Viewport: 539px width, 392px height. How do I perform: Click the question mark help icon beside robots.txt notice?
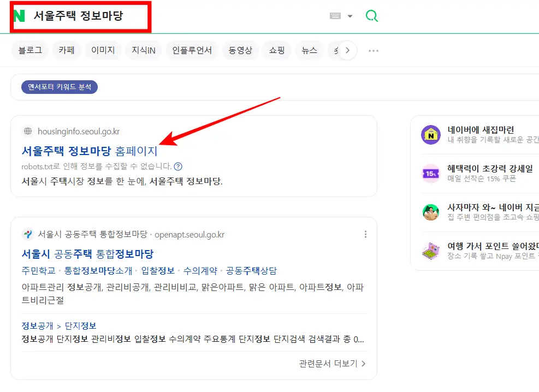tap(177, 167)
